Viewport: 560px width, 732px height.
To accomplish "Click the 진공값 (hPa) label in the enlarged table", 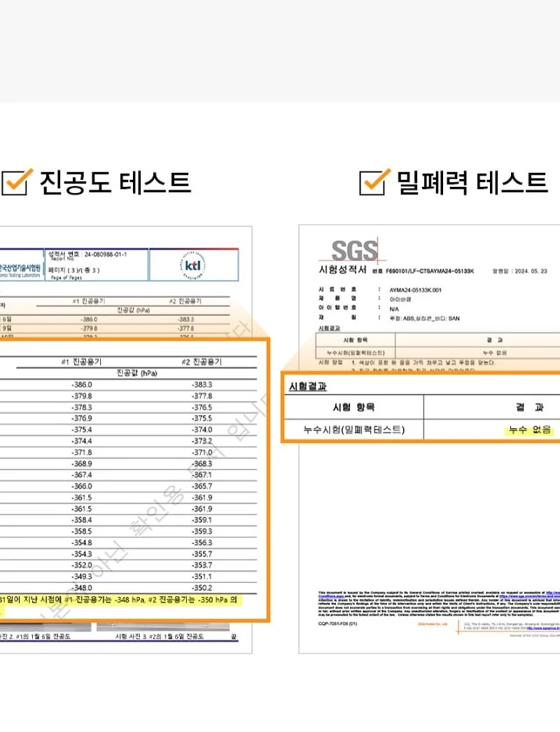I will pyautogui.click(x=136, y=373).
